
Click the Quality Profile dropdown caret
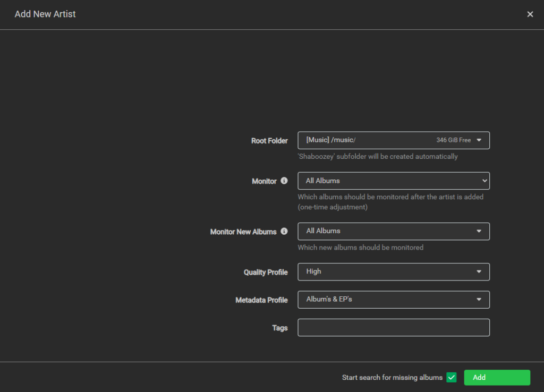tap(480, 271)
